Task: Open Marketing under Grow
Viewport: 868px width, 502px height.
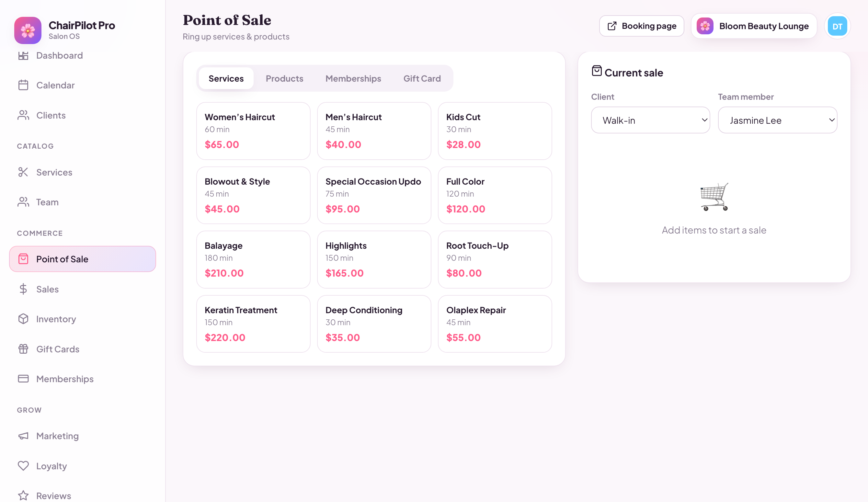Action: [x=82, y=436]
